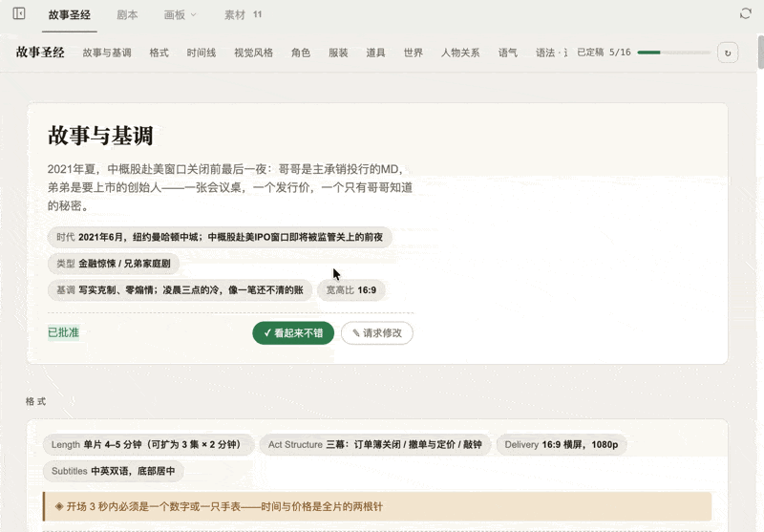Click the Act Structure 三幕 tag

tap(374, 445)
